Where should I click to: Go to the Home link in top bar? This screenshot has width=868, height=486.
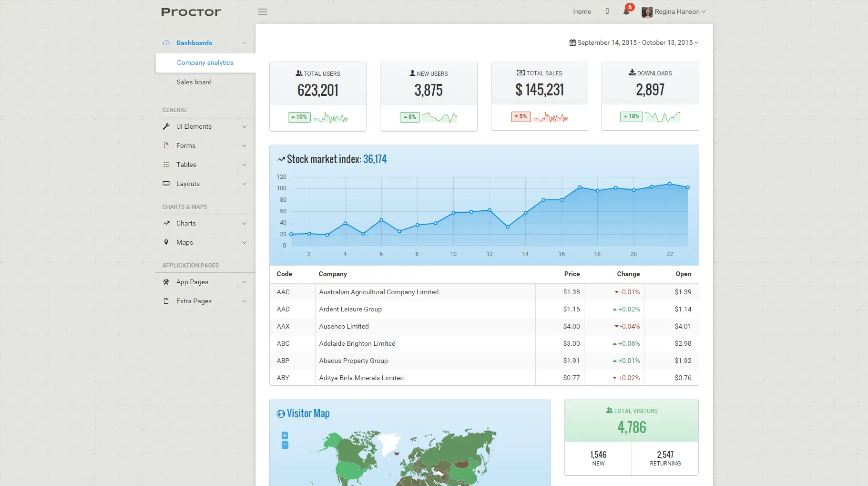coord(582,11)
